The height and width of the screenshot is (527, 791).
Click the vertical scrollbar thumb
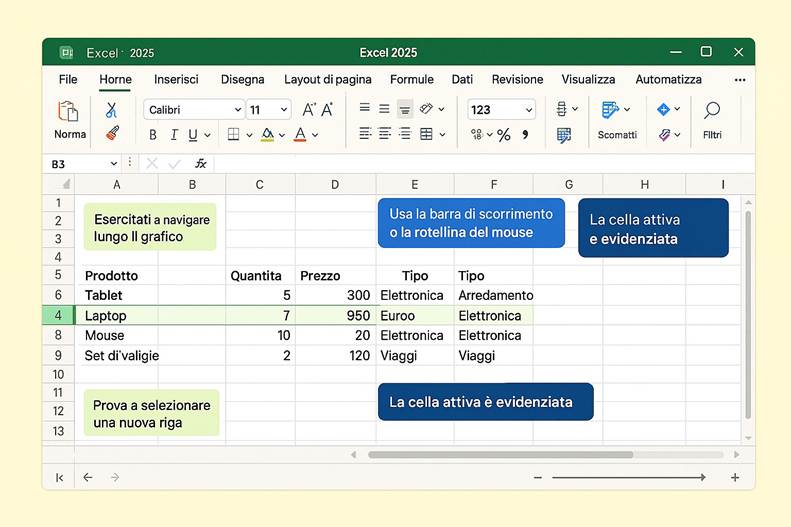(x=748, y=314)
